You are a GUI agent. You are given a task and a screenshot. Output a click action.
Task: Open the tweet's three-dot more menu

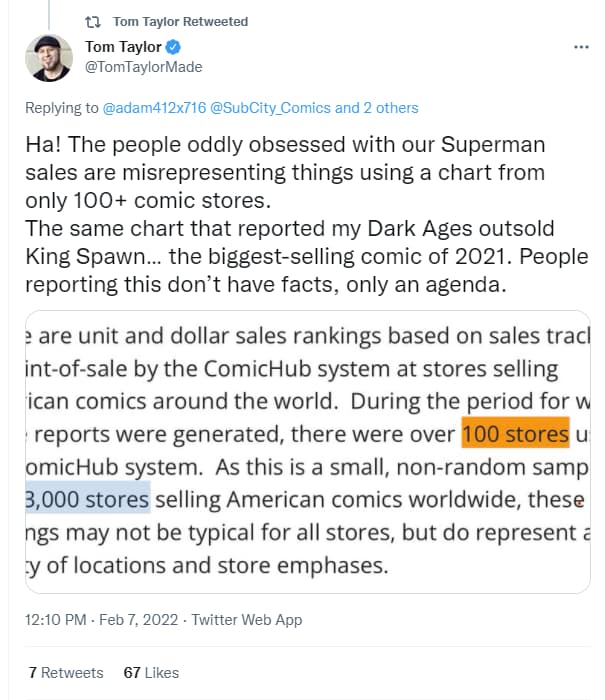[581, 47]
